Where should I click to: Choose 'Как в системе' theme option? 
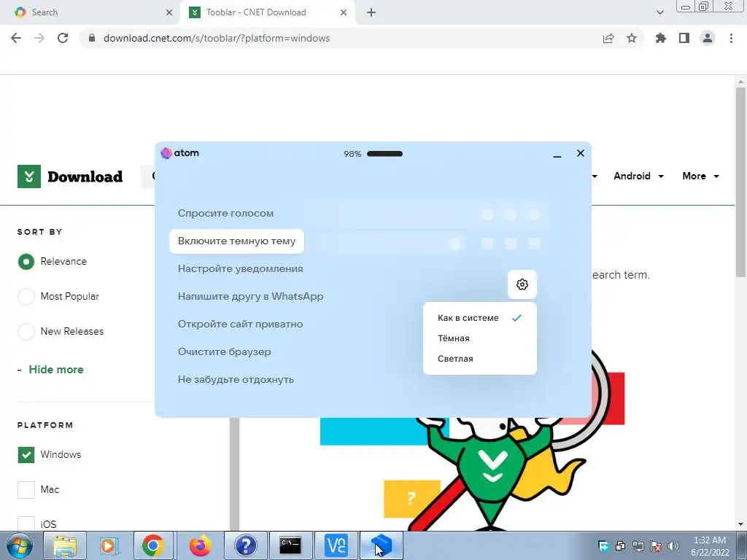click(x=480, y=318)
